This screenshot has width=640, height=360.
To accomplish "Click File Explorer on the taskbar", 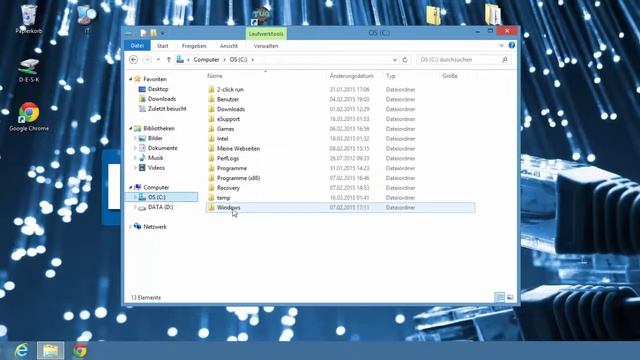I will 51,351.
